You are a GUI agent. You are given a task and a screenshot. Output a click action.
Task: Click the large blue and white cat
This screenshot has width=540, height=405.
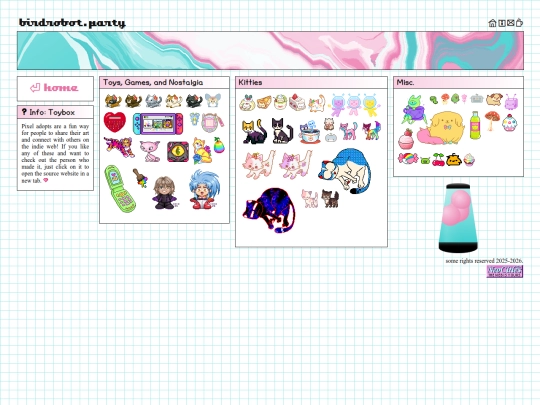coord(345,171)
